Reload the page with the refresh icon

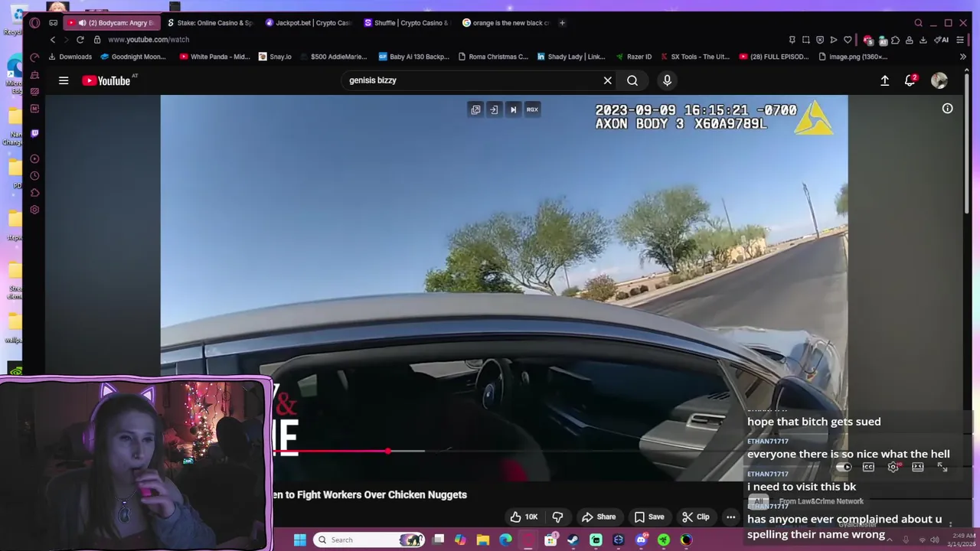click(x=80, y=40)
